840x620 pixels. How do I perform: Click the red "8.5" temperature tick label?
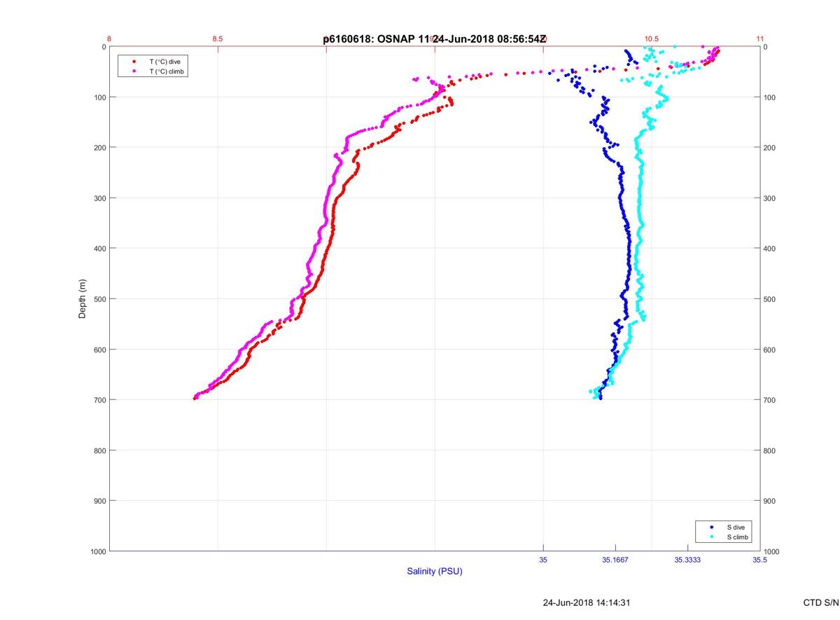pos(218,39)
